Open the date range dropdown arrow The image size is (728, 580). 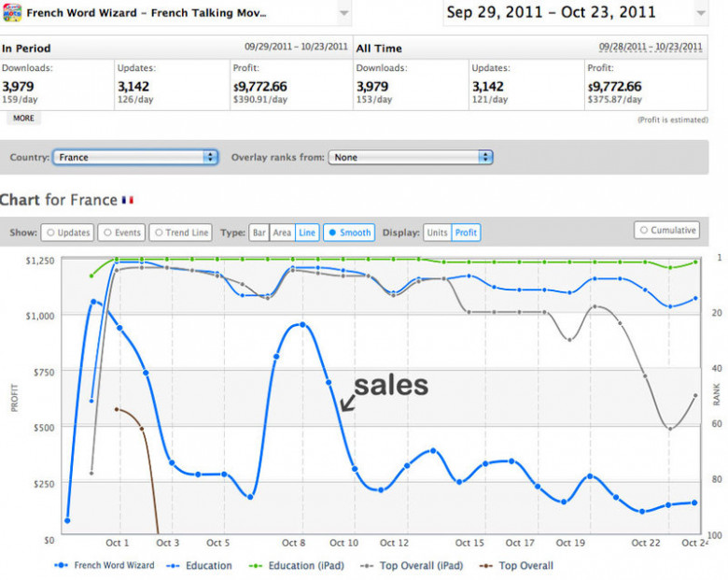click(701, 13)
